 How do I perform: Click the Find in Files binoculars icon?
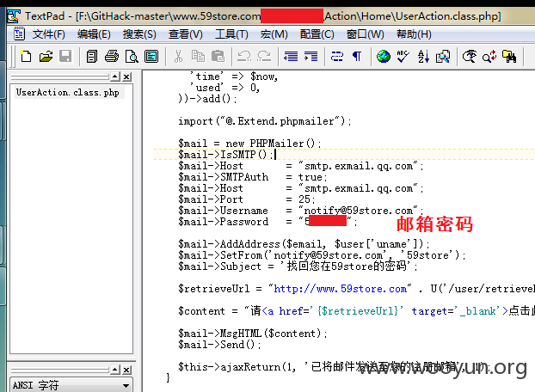[x=509, y=56]
